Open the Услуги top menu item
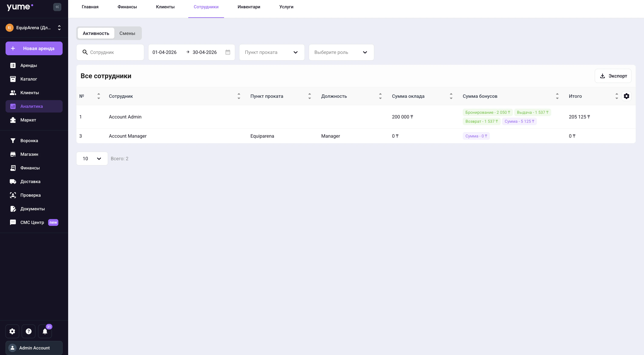 click(286, 7)
